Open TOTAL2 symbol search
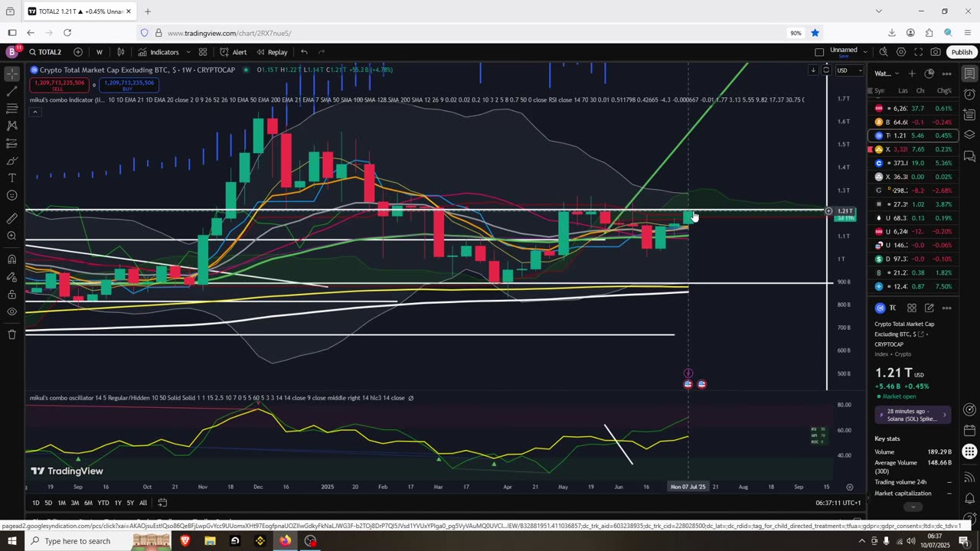The height and width of the screenshot is (551, 980). [x=45, y=52]
